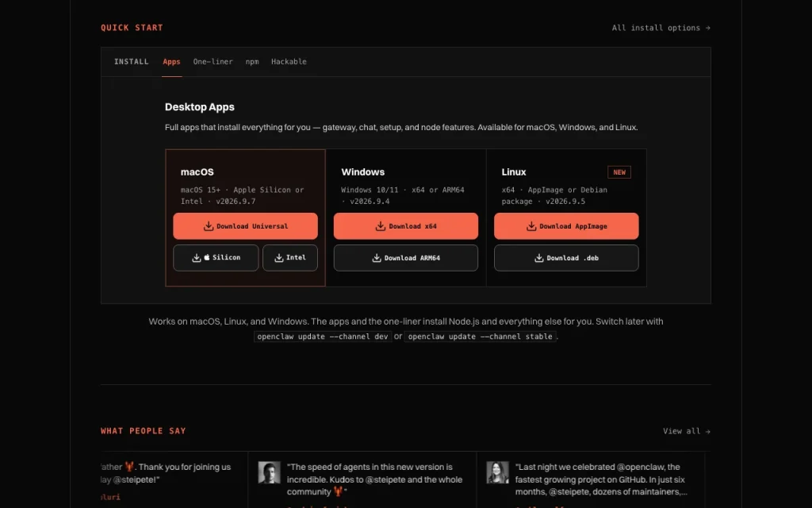
Task: Click the Windows 10/11 version details text
Action: (x=403, y=195)
